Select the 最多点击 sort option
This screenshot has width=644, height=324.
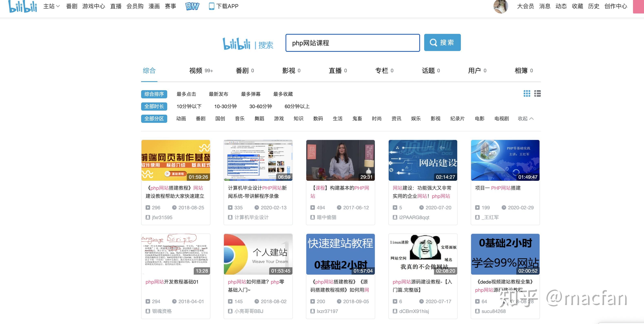(x=186, y=94)
